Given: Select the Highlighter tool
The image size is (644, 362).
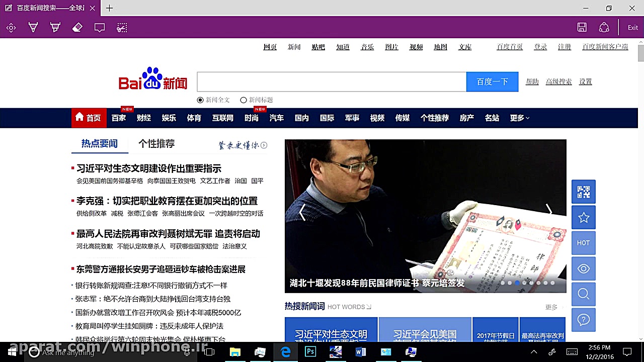Looking at the screenshot, I should coord(55,28).
